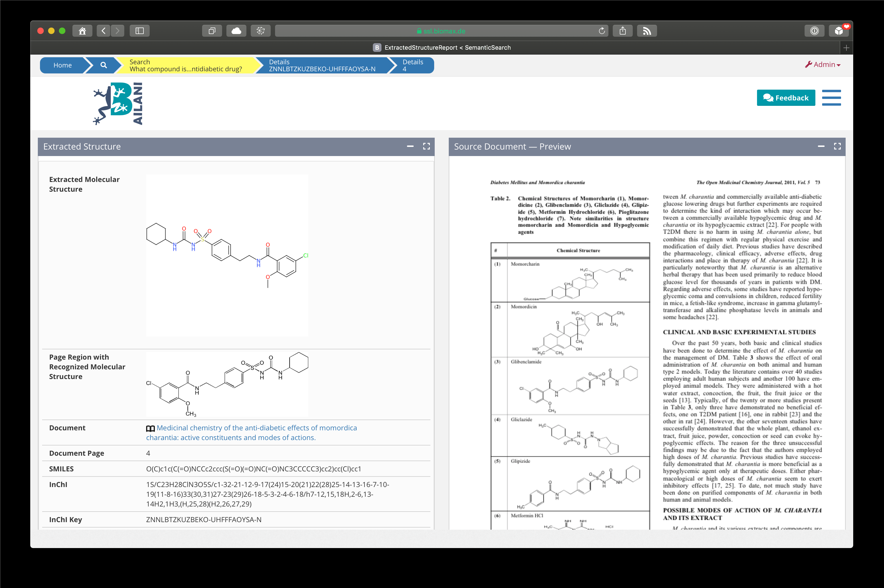Image resolution: width=884 pixels, height=588 pixels.
Task: Click the Feedback button
Action: [786, 98]
